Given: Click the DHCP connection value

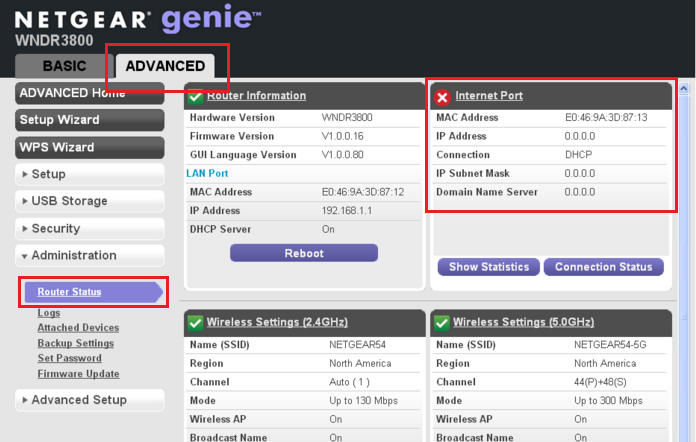Looking at the screenshot, I should [x=578, y=155].
